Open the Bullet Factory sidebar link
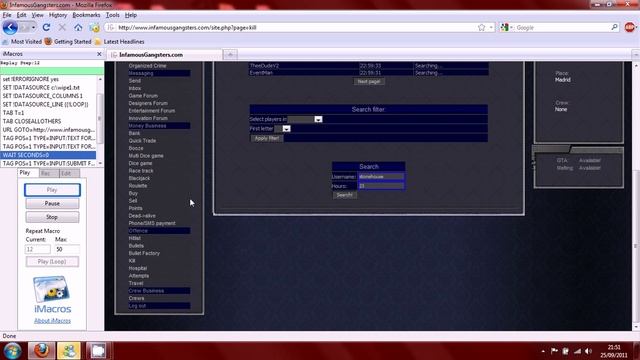640x360 pixels. (144, 253)
